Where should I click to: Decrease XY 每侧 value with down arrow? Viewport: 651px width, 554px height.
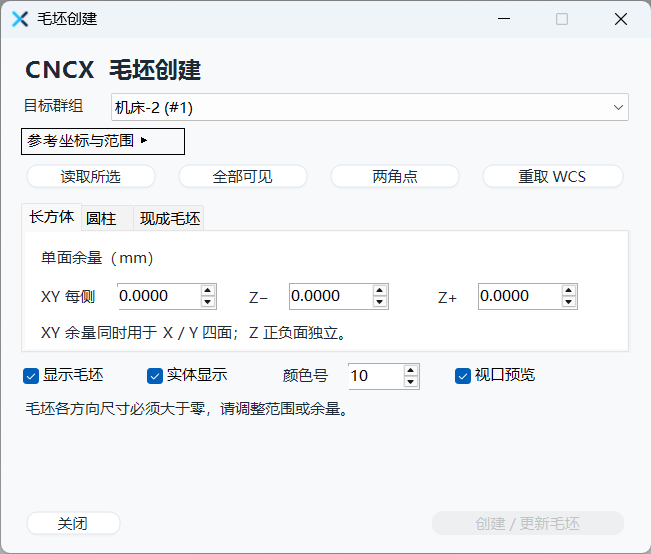(208, 302)
